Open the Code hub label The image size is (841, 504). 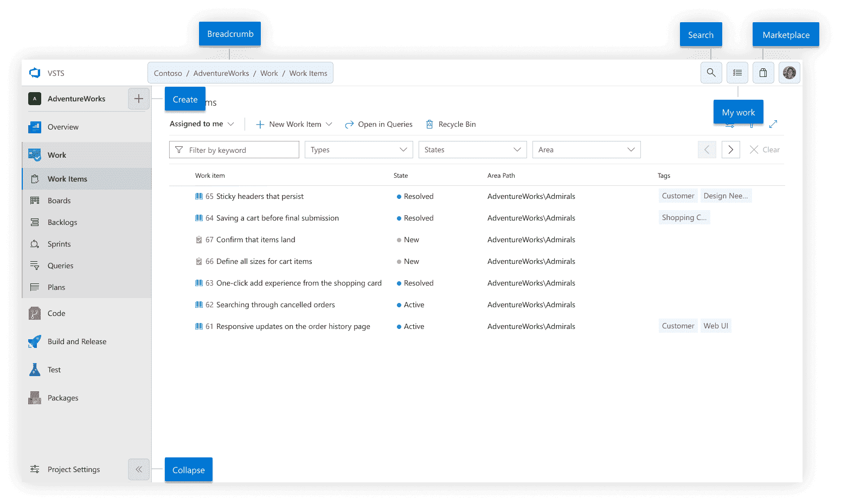coord(56,313)
